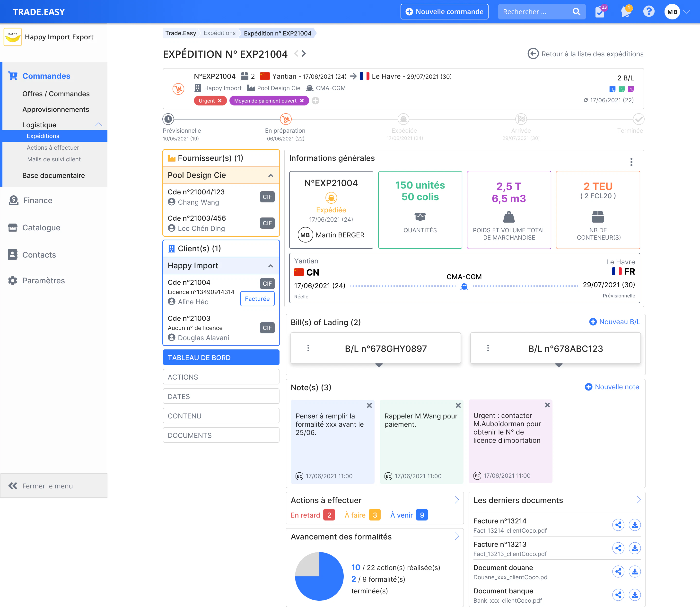Screen dimensions: 700x607
Task: Click the Nouvelle commande button
Action: (444, 11)
